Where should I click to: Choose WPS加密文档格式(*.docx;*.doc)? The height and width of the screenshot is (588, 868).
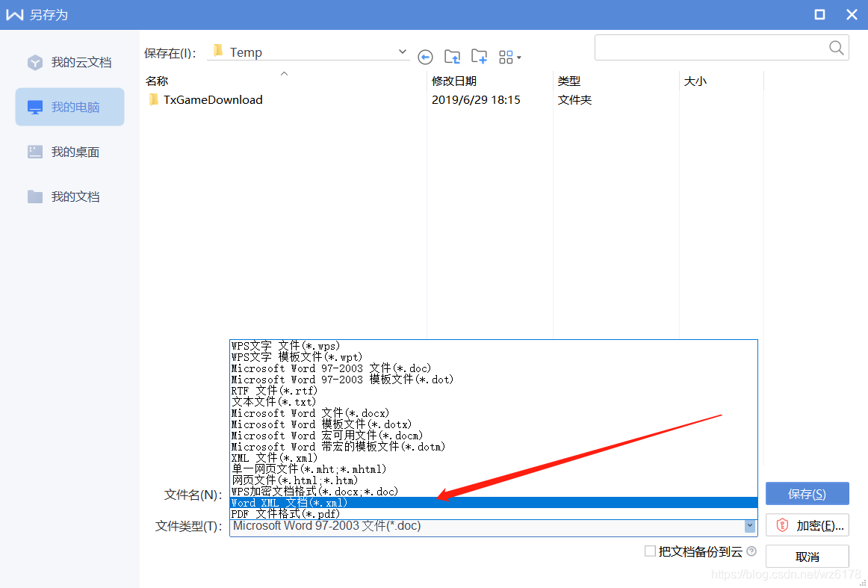point(493,492)
